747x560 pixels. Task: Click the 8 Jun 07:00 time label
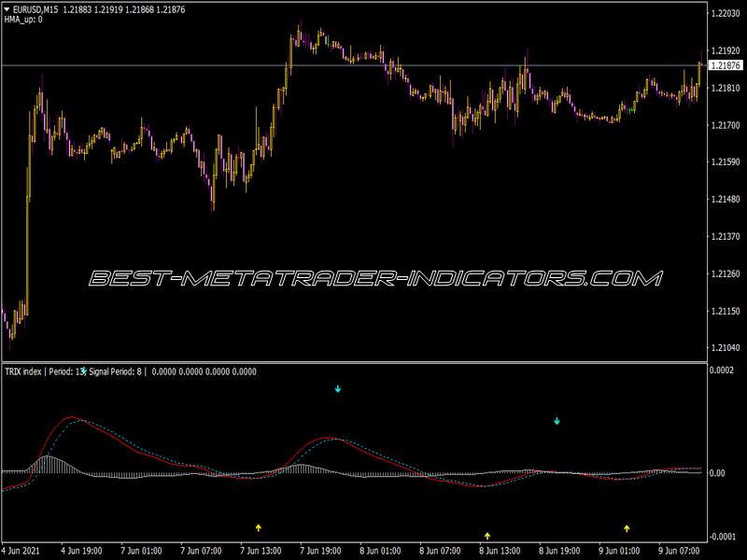tap(440, 551)
